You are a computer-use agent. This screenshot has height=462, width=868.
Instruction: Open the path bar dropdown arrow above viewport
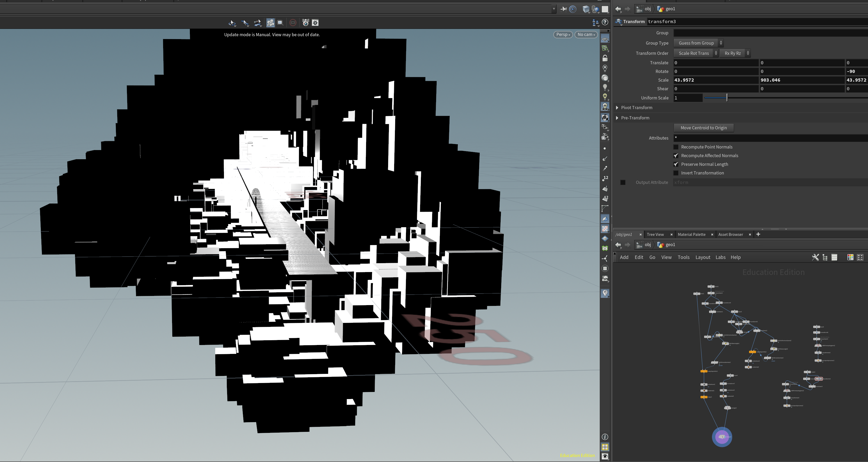[x=554, y=9]
